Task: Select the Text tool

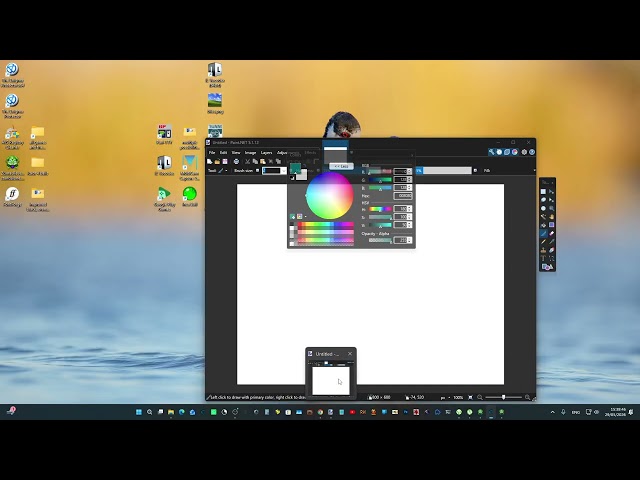Action: (x=543, y=258)
